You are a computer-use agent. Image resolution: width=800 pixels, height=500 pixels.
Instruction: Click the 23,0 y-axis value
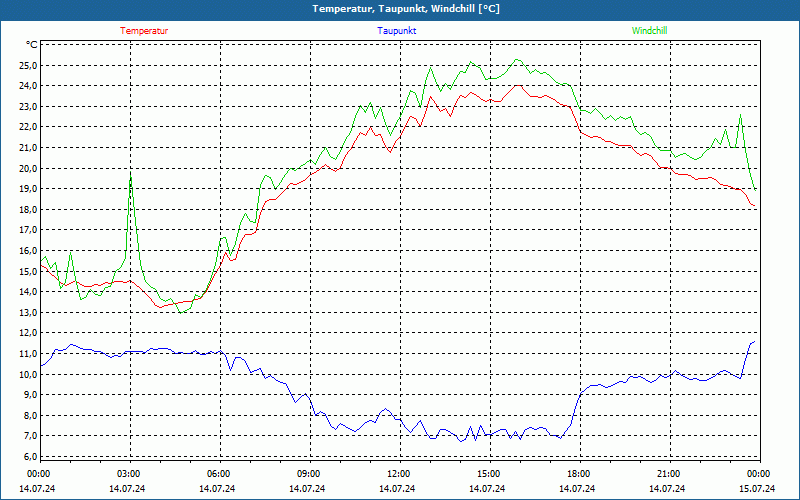pos(28,107)
